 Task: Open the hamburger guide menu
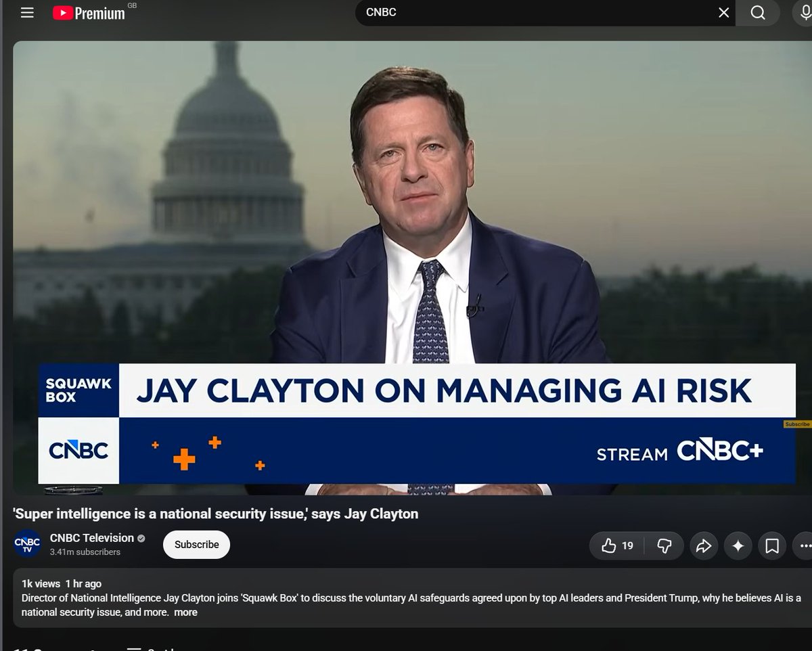[27, 12]
